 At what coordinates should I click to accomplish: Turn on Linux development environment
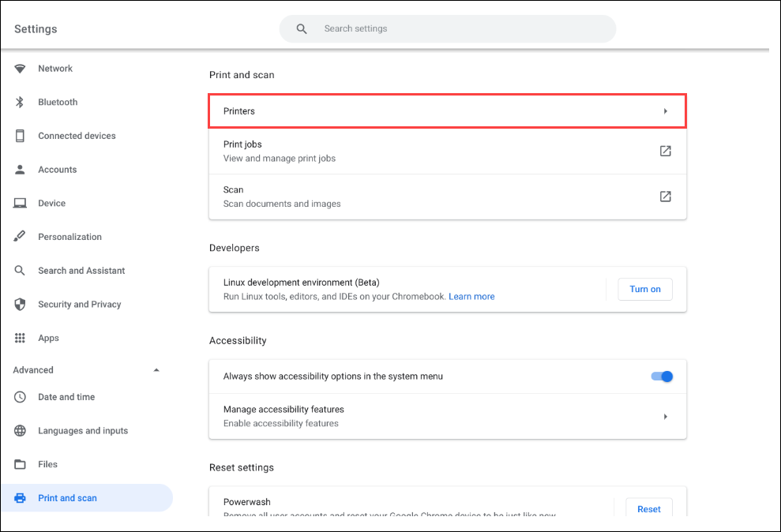(x=644, y=289)
